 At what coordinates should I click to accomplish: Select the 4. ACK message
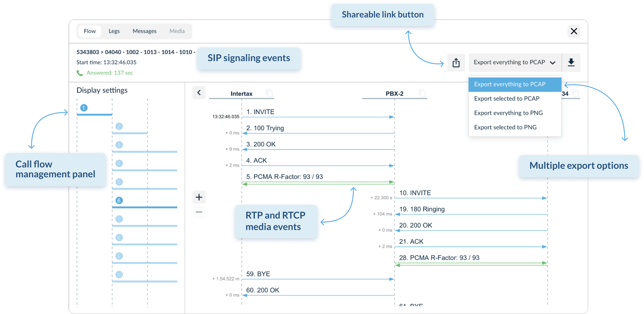click(256, 161)
